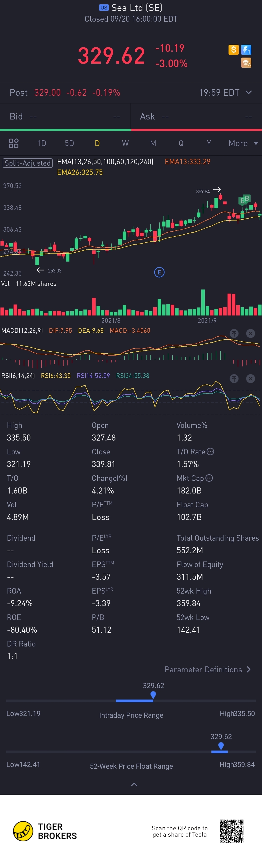Viewport: 262px width, 868px height.
Task: Select the W weekly chart tab
Action: tap(125, 143)
